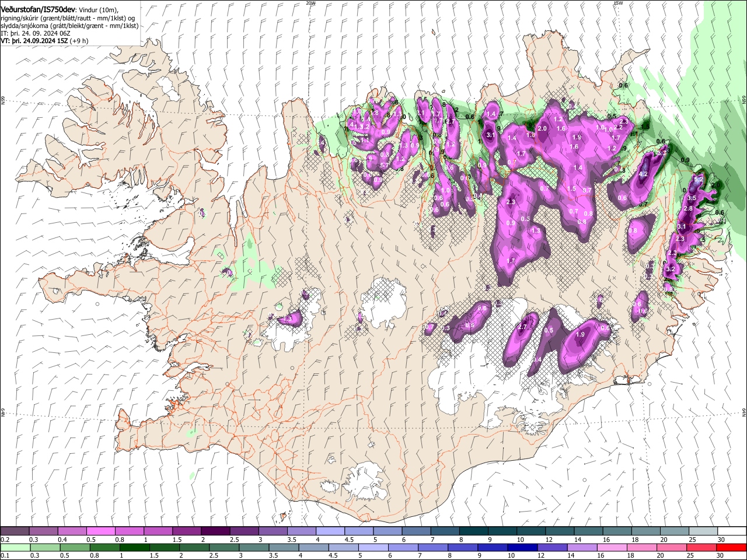
Task: Click the 2.8 precipitation value on the east coast
Action: 687,208
